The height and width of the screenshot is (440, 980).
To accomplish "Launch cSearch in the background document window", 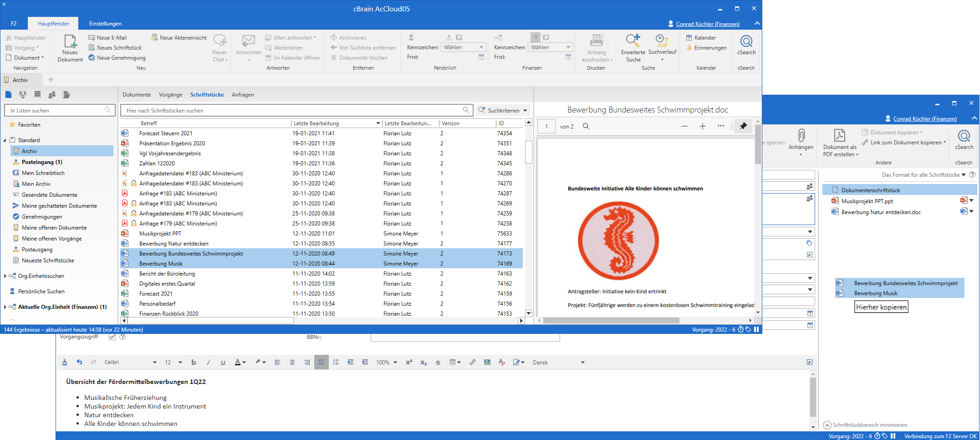I will point(964,139).
